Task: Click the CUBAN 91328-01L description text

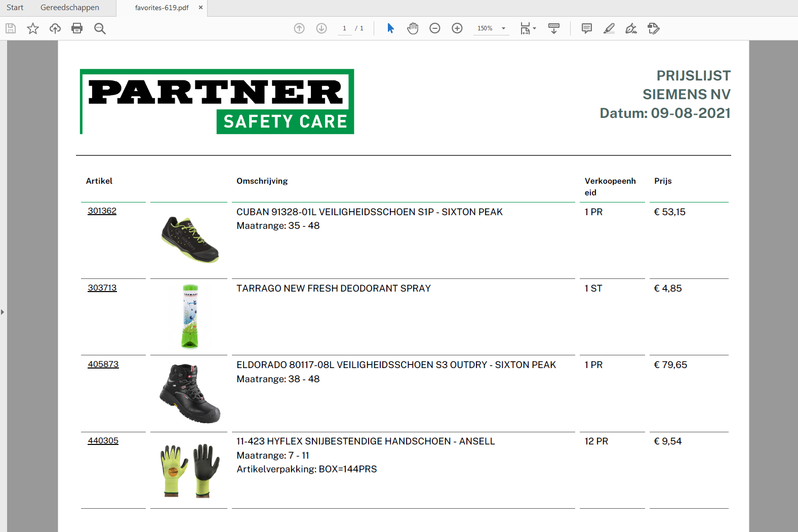Action: [x=370, y=212]
